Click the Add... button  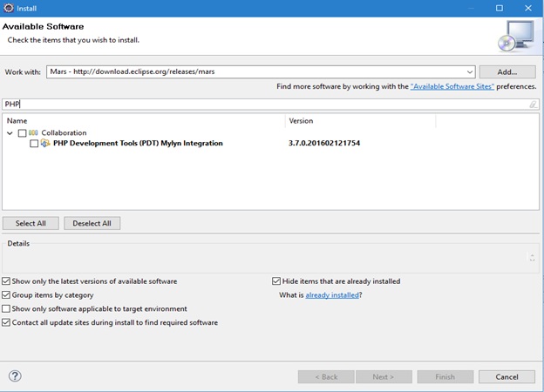[x=507, y=72]
